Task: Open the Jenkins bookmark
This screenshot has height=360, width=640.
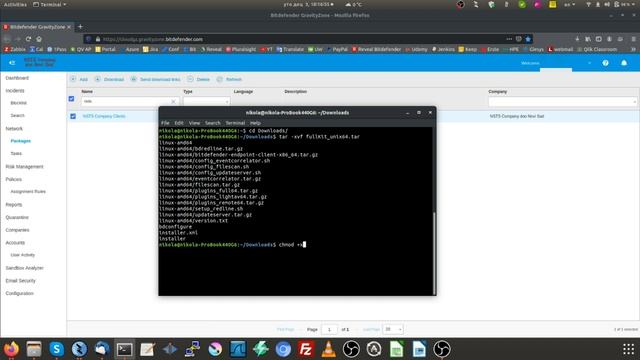Action: [x=443, y=49]
